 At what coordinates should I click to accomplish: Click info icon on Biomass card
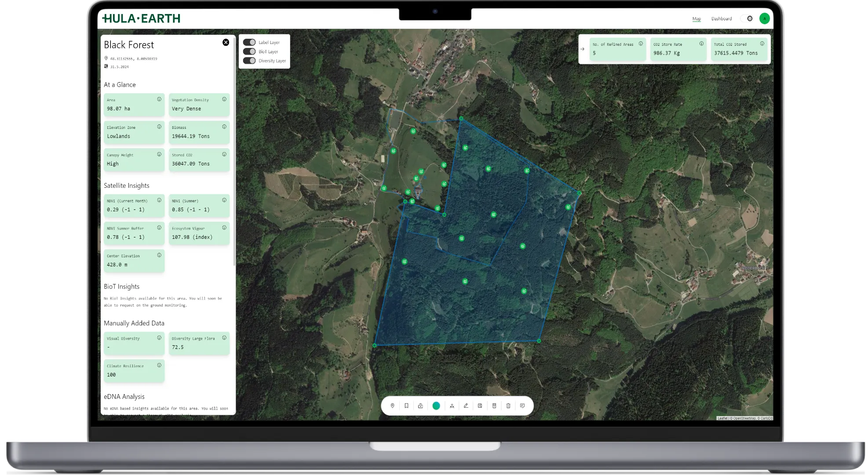click(224, 127)
